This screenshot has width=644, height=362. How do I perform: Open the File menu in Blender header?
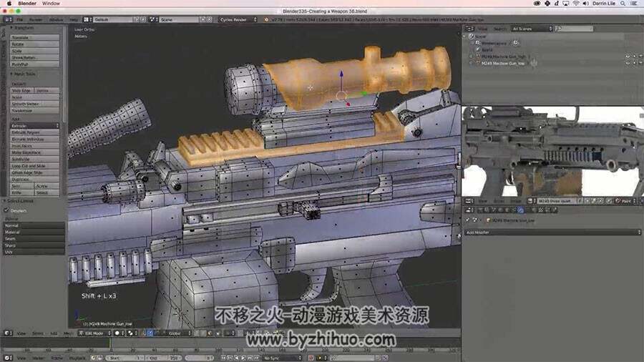tap(20, 19)
